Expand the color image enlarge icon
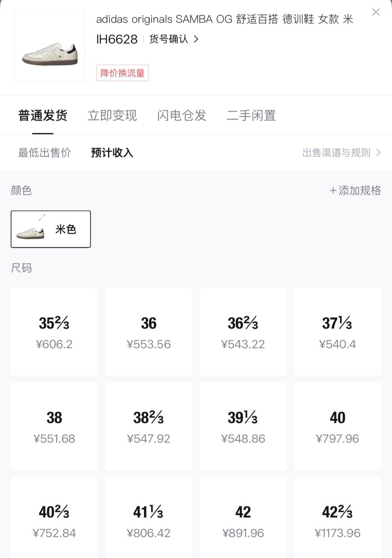The image size is (392, 558). (42, 217)
